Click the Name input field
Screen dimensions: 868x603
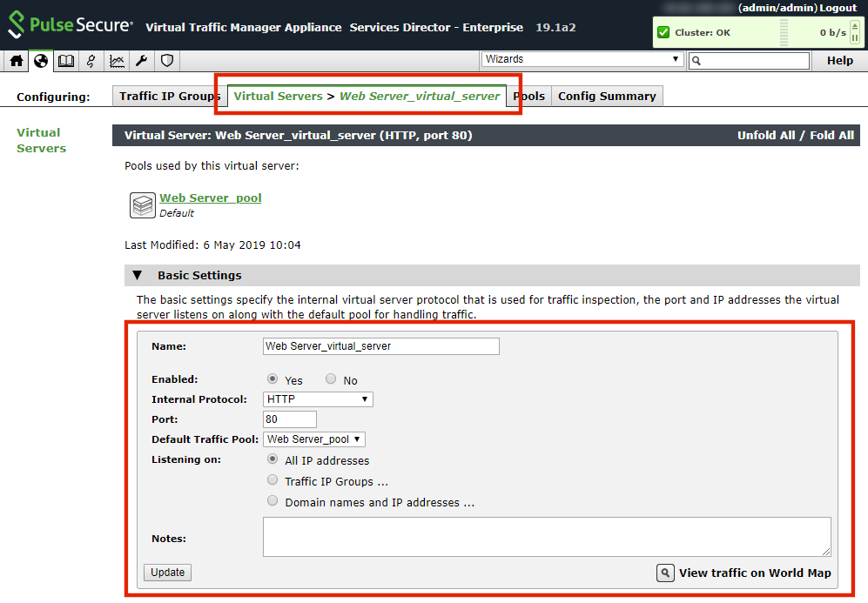tap(380, 346)
